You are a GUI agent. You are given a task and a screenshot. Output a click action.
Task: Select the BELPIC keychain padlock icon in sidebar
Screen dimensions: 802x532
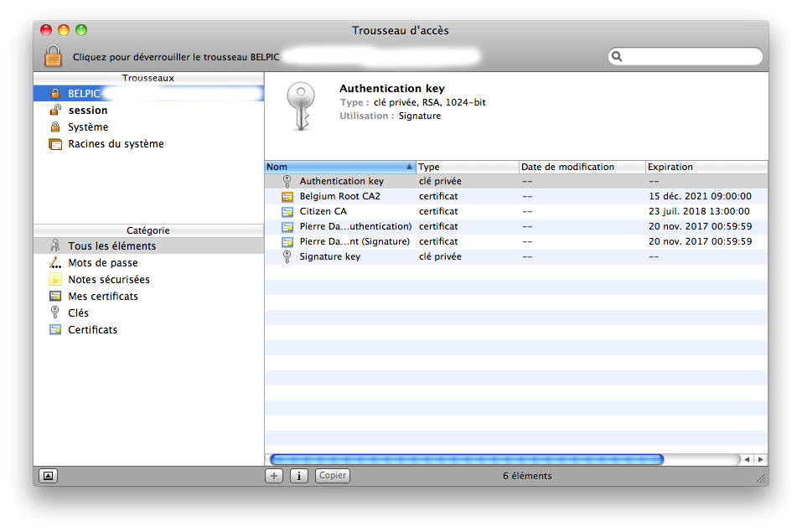(55, 94)
